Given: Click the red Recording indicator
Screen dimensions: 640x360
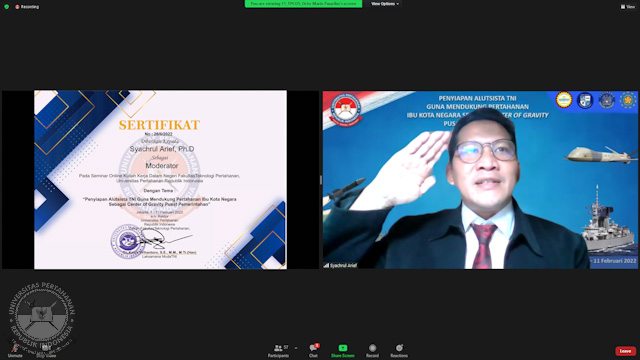Looking at the screenshot, I should [27, 7].
